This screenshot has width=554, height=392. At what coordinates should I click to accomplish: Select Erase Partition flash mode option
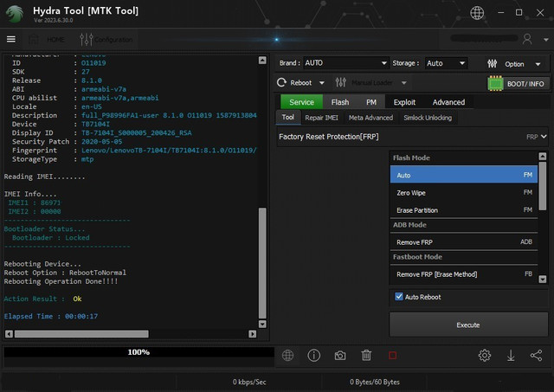coord(464,210)
